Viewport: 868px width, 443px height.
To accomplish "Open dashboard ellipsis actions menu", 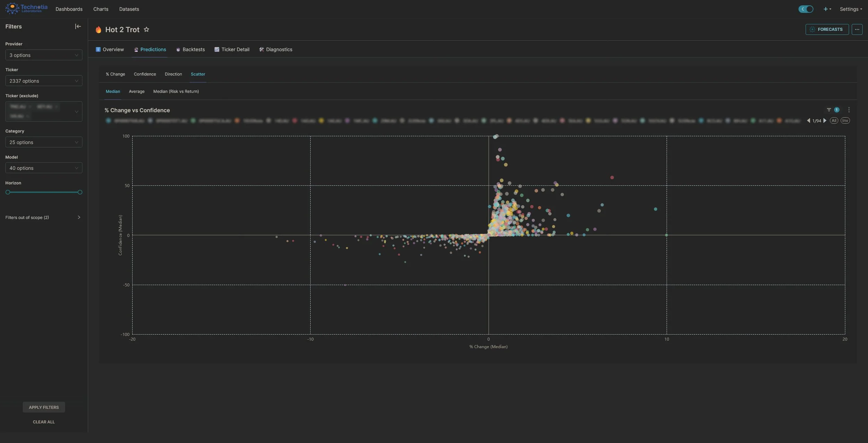I will (x=857, y=30).
